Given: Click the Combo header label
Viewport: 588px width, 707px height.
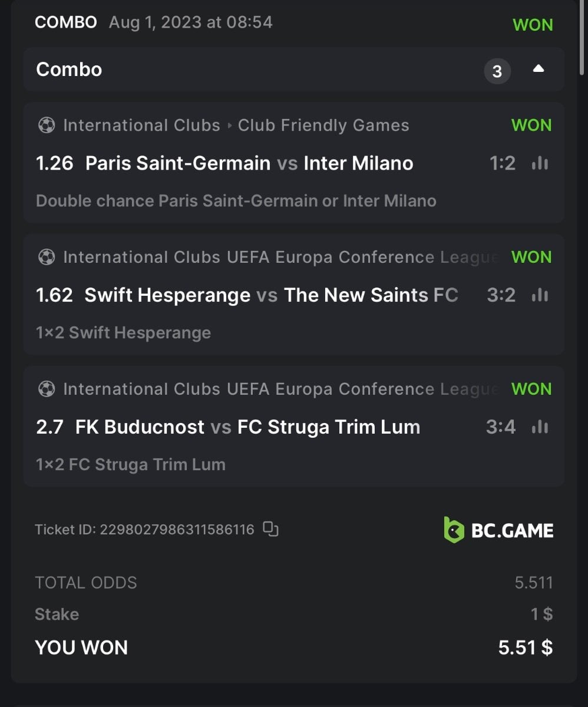Looking at the screenshot, I should click(69, 70).
